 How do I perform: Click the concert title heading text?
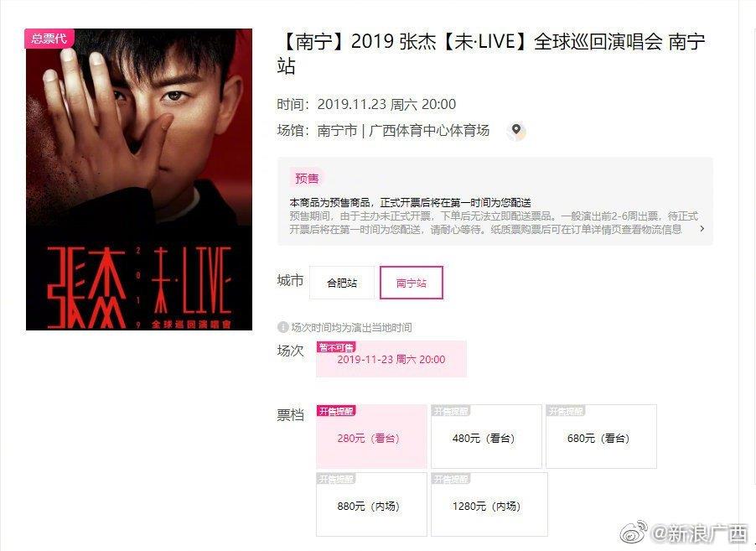pos(491,54)
